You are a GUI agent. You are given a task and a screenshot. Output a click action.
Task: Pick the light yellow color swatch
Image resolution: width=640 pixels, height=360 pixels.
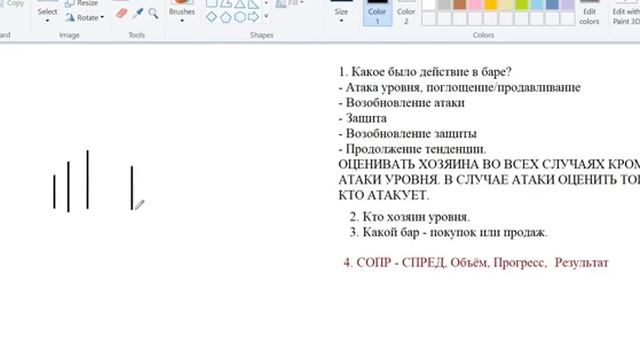click(506, 4)
